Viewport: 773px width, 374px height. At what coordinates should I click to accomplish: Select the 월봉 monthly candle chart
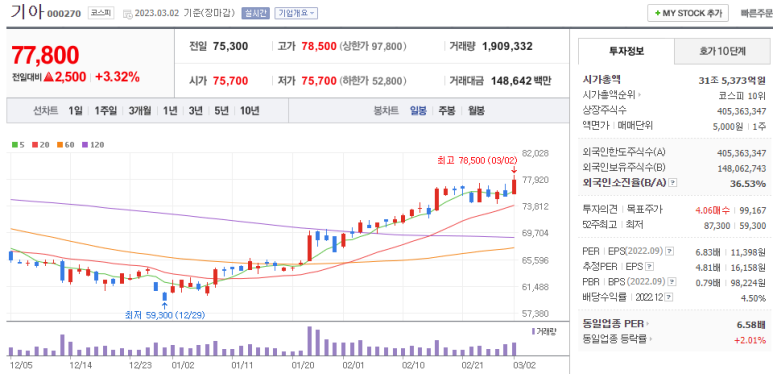[x=476, y=111]
